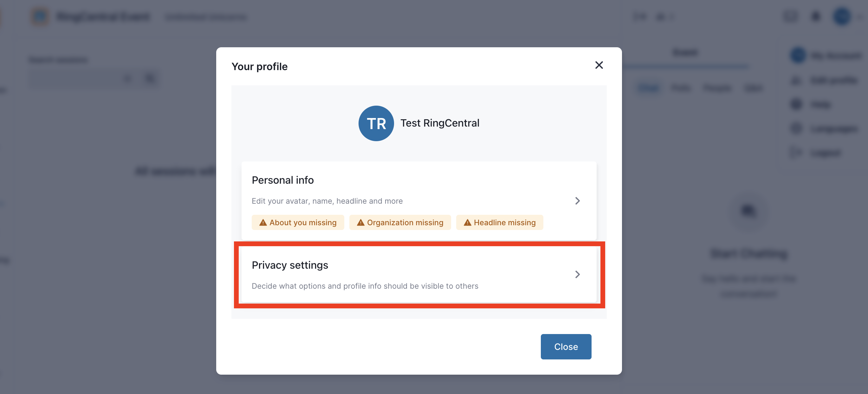
Task: Open Privacy settings via its chevron arrow
Action: coord(577,274)
